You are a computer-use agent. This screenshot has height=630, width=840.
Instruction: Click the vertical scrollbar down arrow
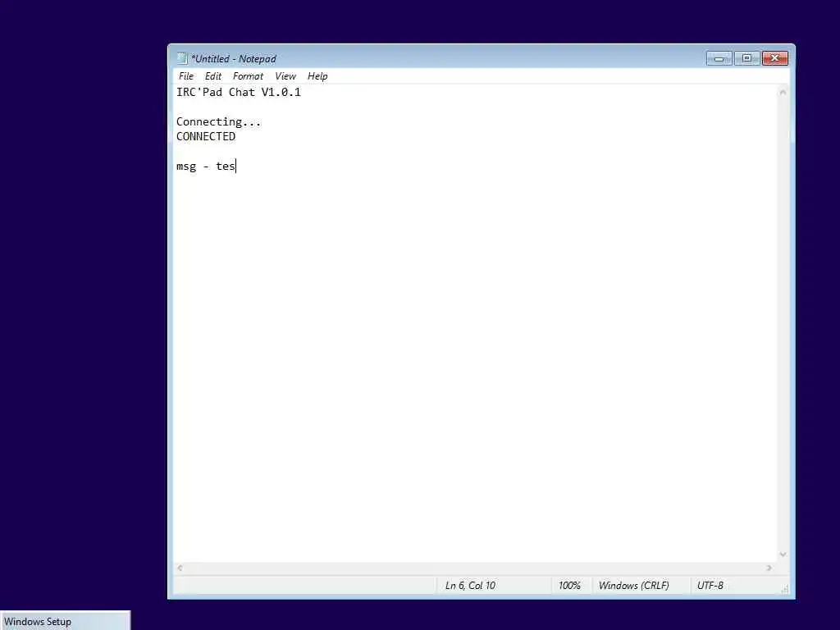click(783, 555)
